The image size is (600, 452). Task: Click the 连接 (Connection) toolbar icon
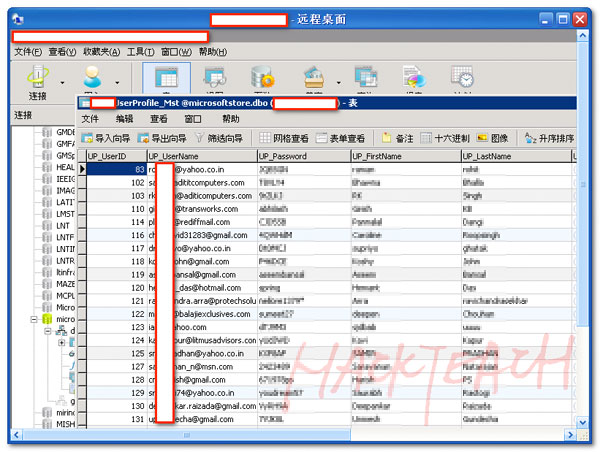37,79
